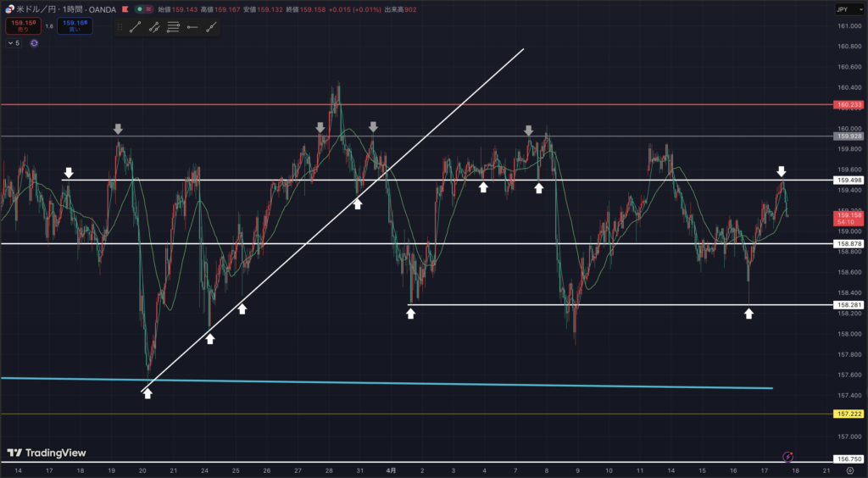Click the red flag icon next to OANDA
Image resolution: width=868 pixels, height=478 pixels.
click(125, 9)
